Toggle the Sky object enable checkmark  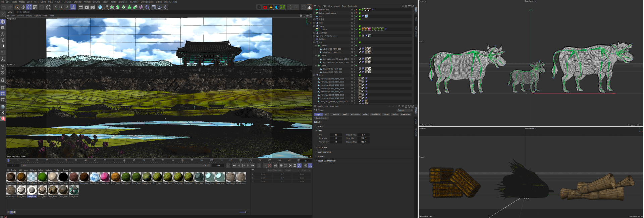[356, 16]
